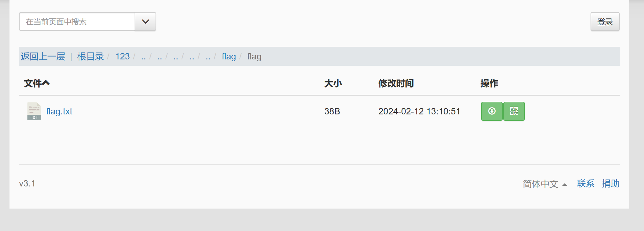Toggle the ascending sort arrow beside 文件
Screen dimensions: 644x231
(46, 83)
